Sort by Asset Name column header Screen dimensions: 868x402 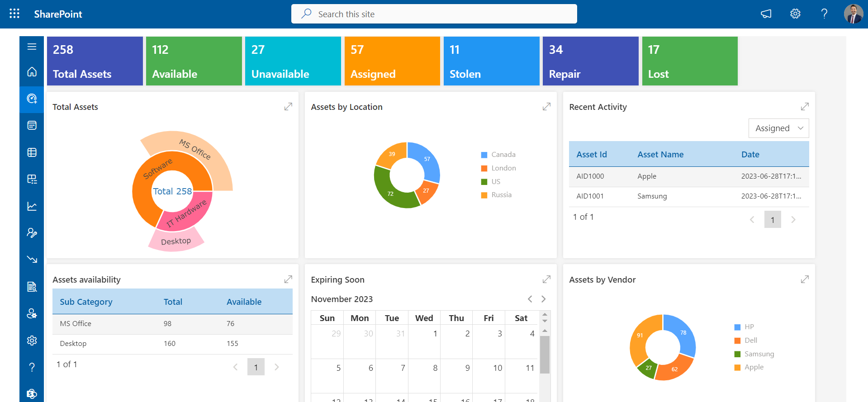pos(660,155)
